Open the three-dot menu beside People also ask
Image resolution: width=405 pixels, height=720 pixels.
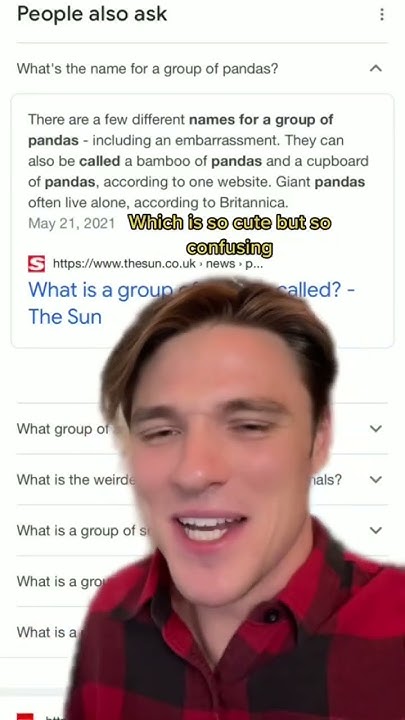click(382, 15)
